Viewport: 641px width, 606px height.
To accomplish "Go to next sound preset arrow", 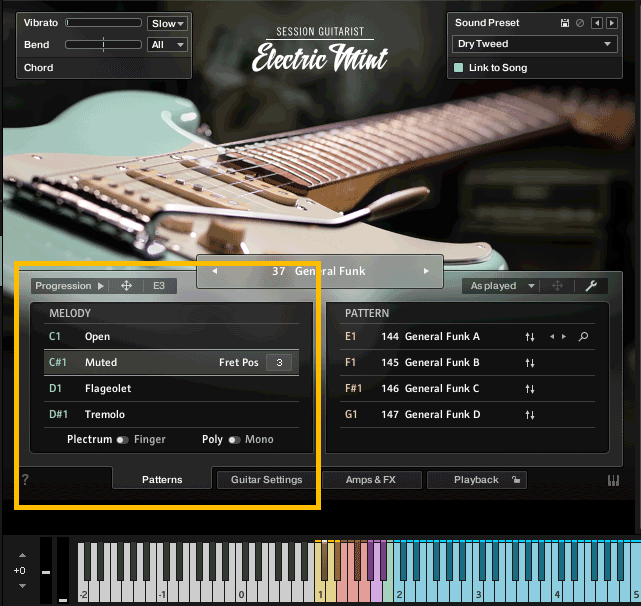I will tap(612, 23).
